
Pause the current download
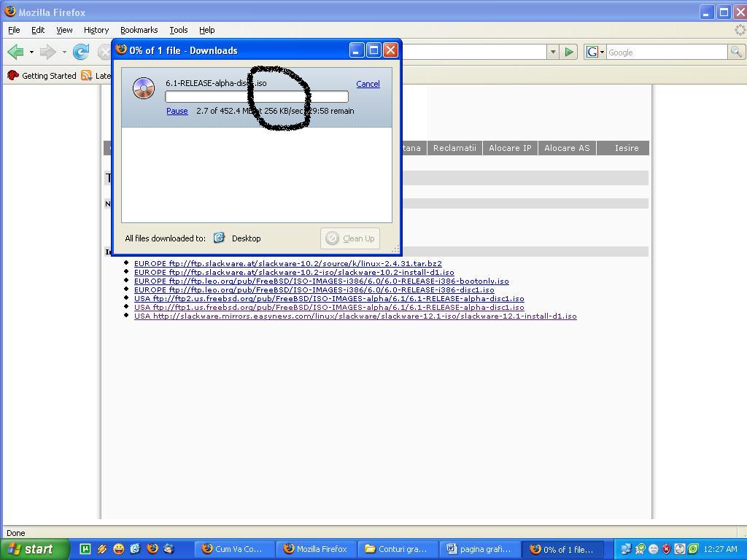pos(177,111)
